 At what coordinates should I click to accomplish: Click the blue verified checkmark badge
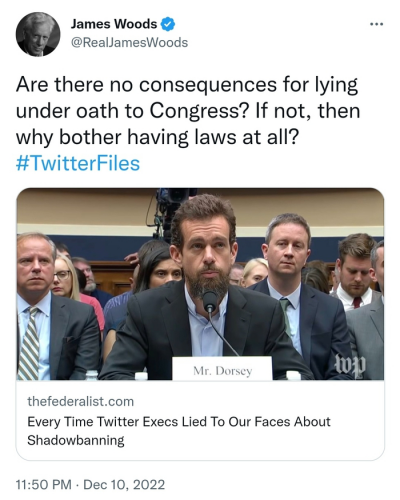tap(168, 24)
